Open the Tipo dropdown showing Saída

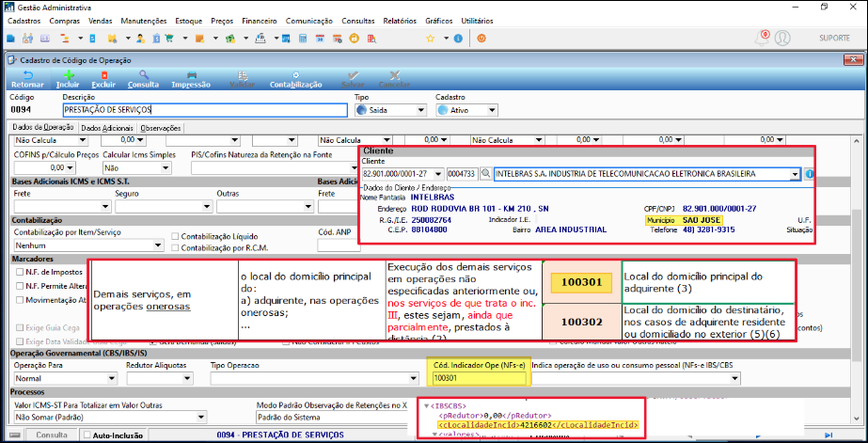pos(390,110)
